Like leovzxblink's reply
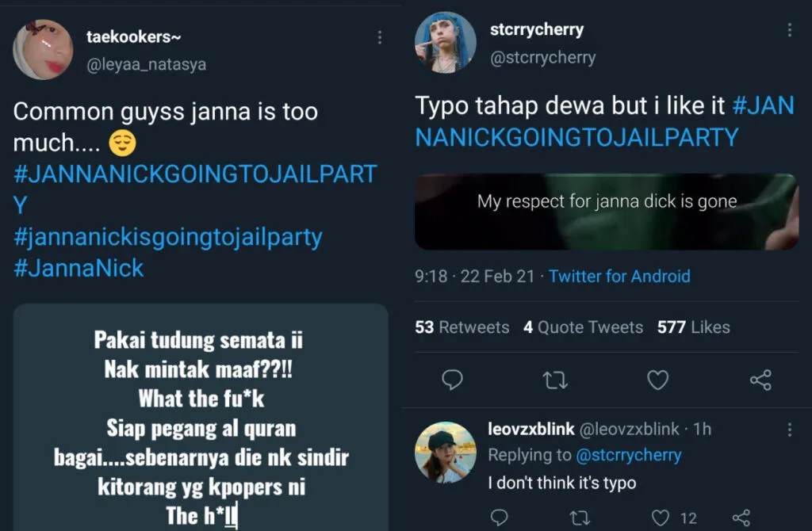Viewport: 812px width, 531px height. pyautogui.click(x=661, y=518)
